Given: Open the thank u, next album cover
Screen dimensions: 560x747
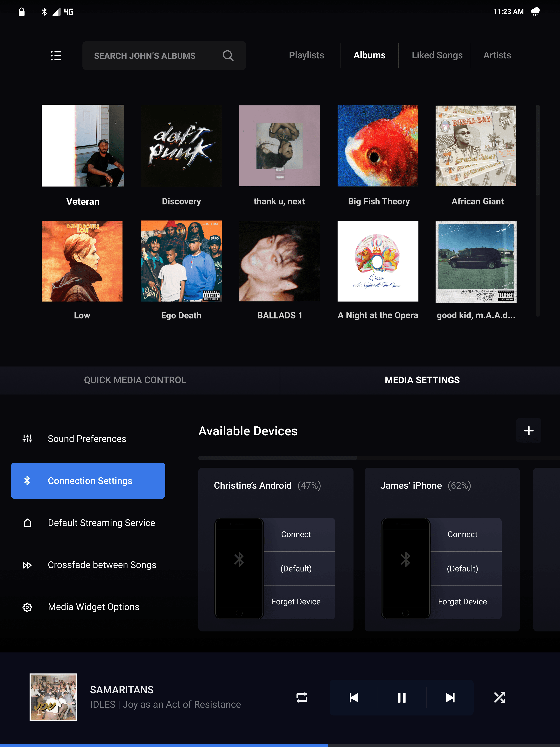Looking at the screenshot, I should 279,146.
